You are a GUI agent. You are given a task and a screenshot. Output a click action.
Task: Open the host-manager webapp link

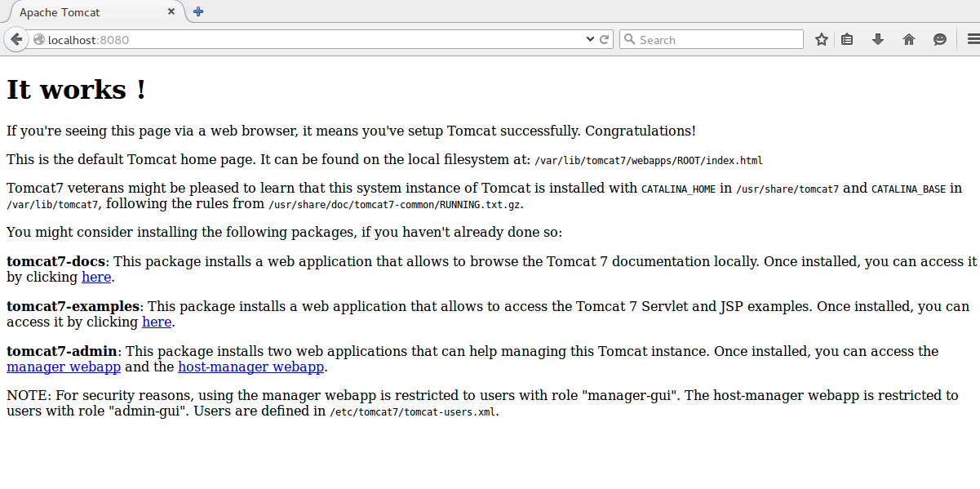[x=251, y=367]
